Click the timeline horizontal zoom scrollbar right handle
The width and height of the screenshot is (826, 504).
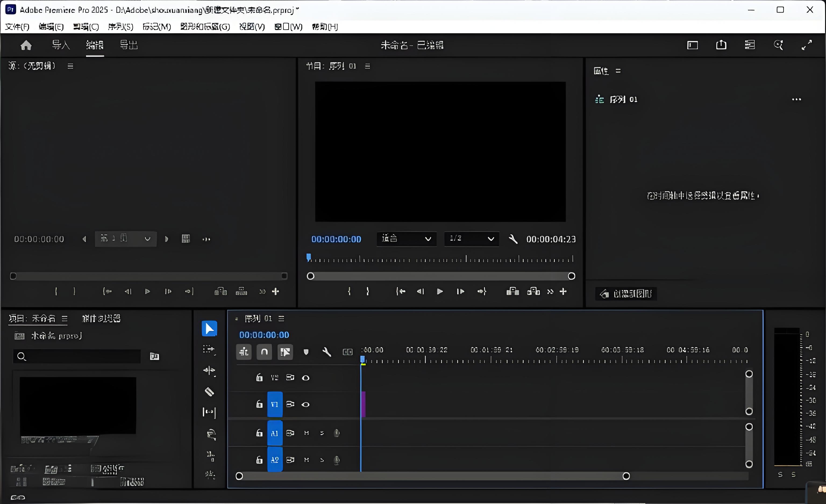tap(626, 476)
